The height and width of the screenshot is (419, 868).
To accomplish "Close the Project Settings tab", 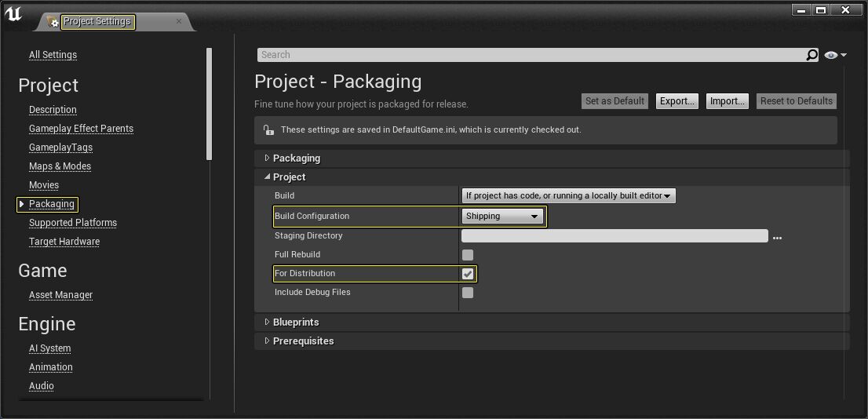I will [179, 21].
